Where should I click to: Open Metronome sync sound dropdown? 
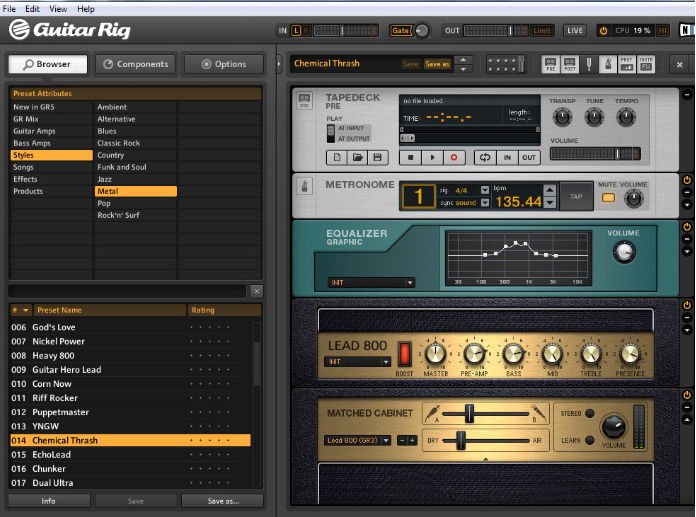[x=485, y=203]
